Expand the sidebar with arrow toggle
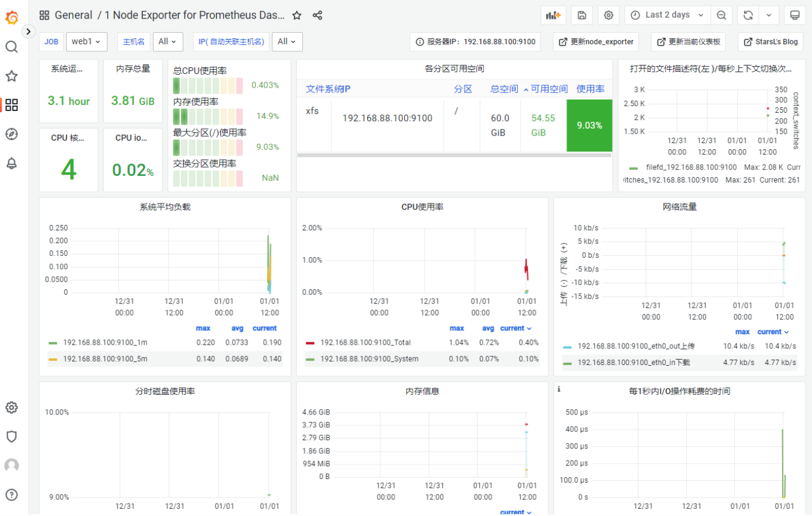Viewport: 812px width, 516px height. pos(28,31)
